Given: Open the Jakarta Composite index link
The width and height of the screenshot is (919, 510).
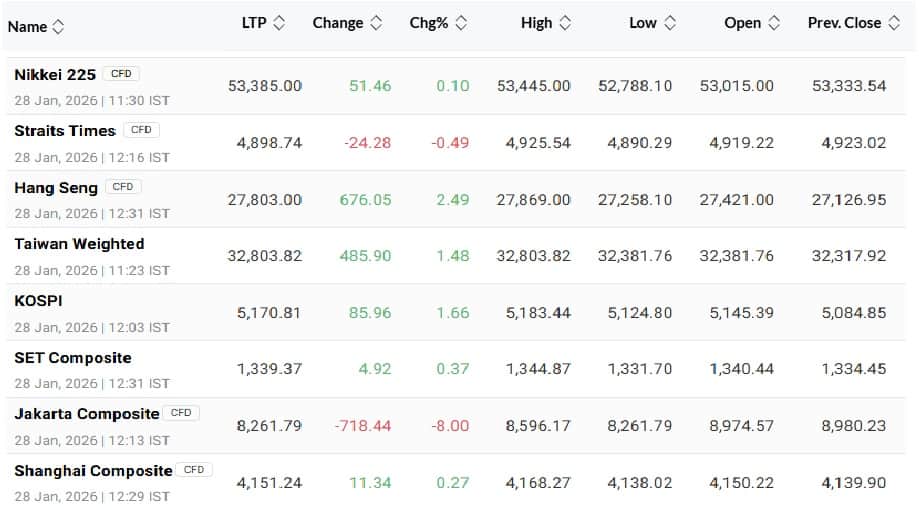Looking at the screenshot, I should click(87, 414).
